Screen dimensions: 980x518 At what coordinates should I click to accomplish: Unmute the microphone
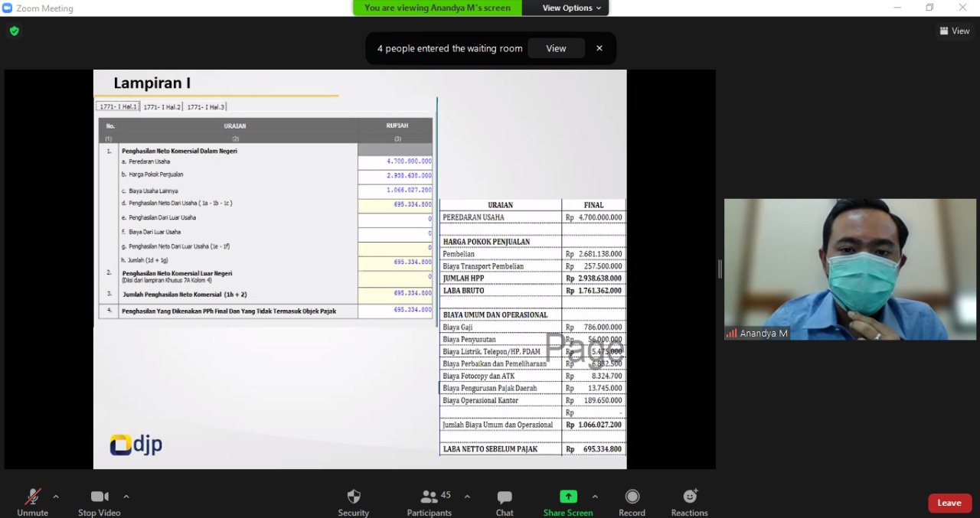click(x=32, y=497)
